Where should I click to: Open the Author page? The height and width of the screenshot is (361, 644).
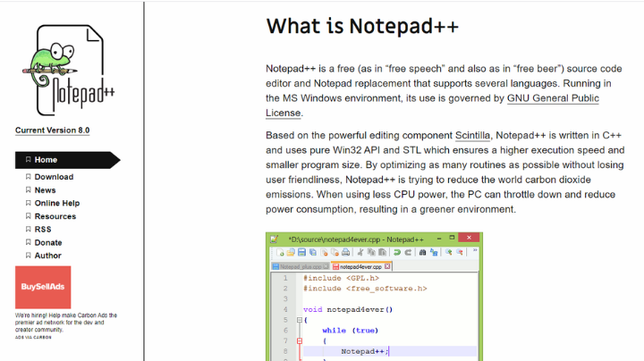click(x=47, y=256)
